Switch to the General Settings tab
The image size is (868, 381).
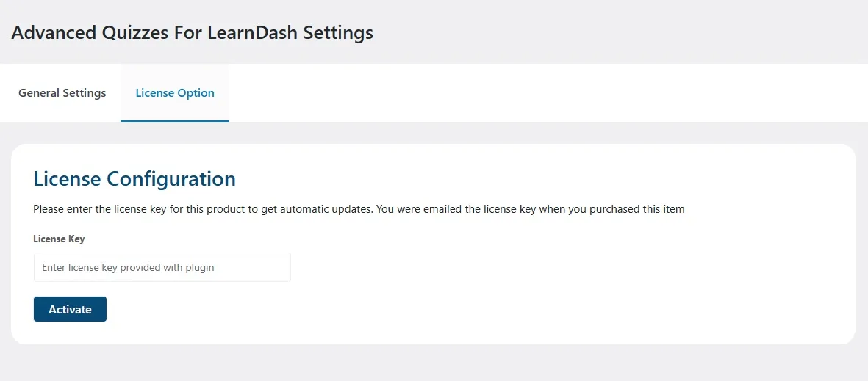pyautogui.click(x=62, y=93)
